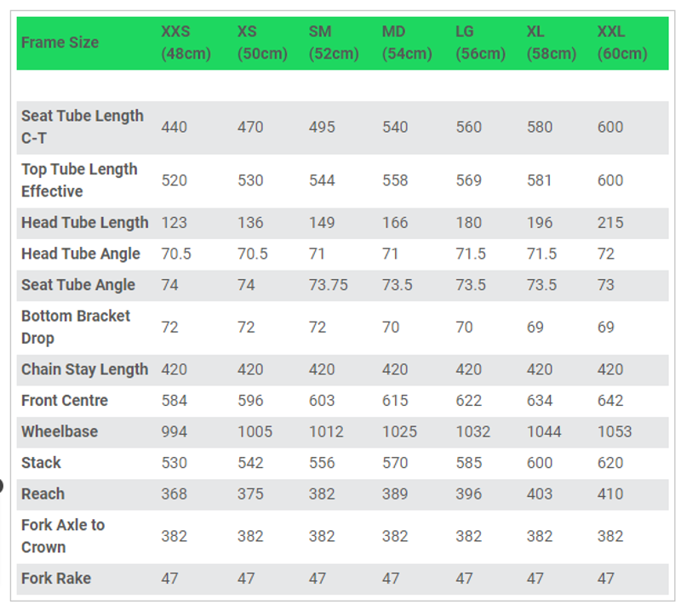Click the Frame Size header cell
Image resolution: width=681 pixels, height=616 pixels.
coord(60,43)
